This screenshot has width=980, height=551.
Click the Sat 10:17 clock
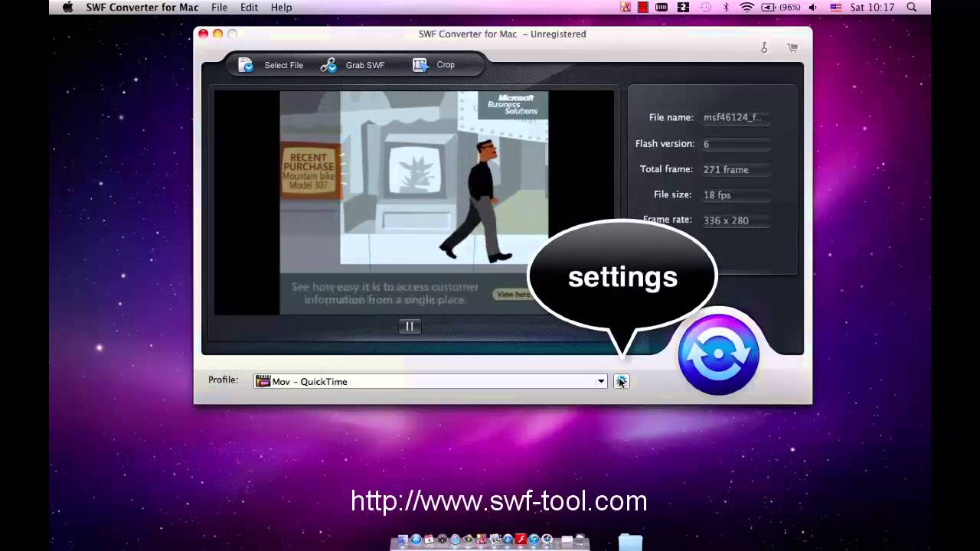point(872,7)
